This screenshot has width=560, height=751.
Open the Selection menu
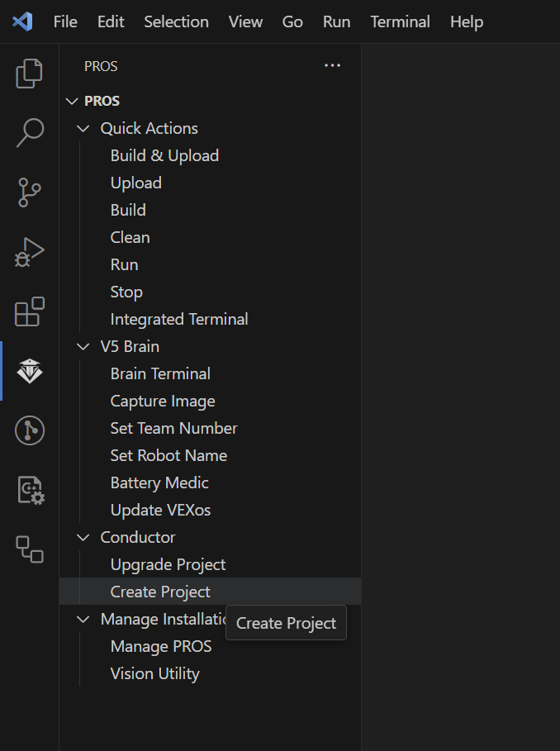[x=176, y=21]
